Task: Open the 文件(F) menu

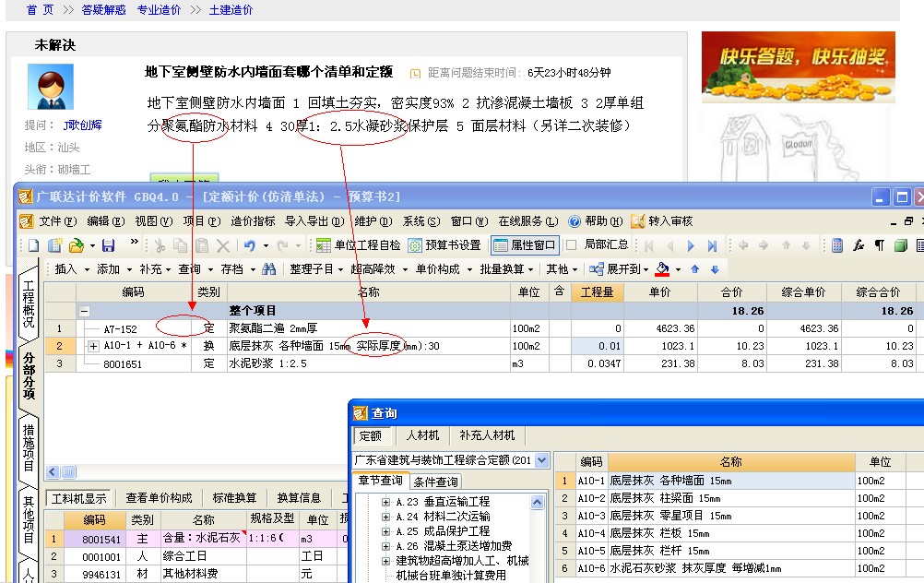Action: 58,221
